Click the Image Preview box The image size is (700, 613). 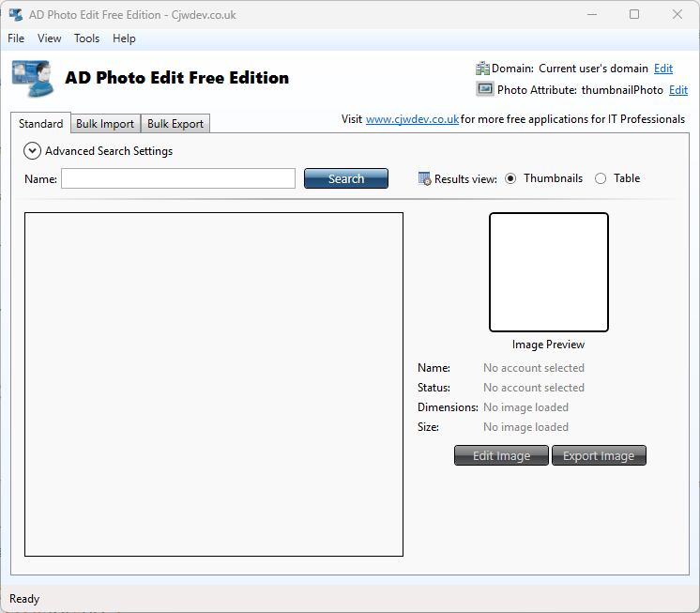click(549, 272)
